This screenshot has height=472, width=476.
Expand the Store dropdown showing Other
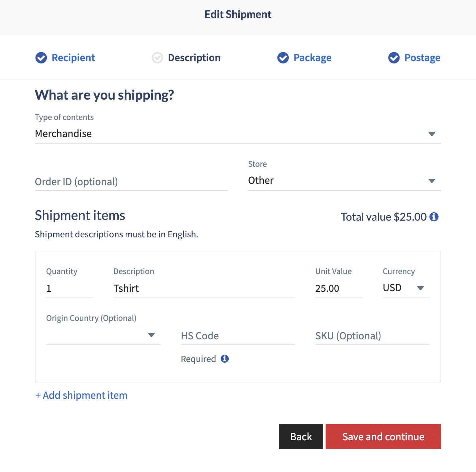[432, 181]
